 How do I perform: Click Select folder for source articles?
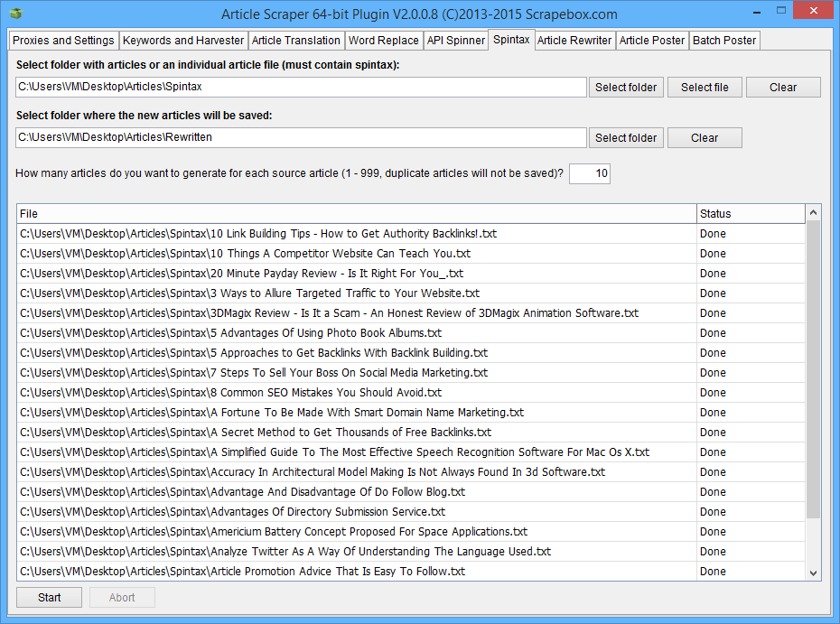click(x=626, y=88)
